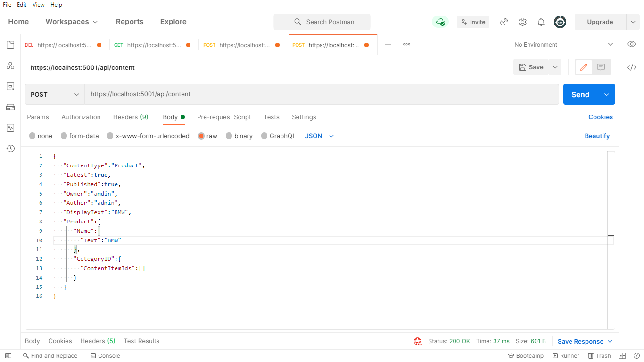
Task: Open the settings gear icon
Action: point(522,22)
